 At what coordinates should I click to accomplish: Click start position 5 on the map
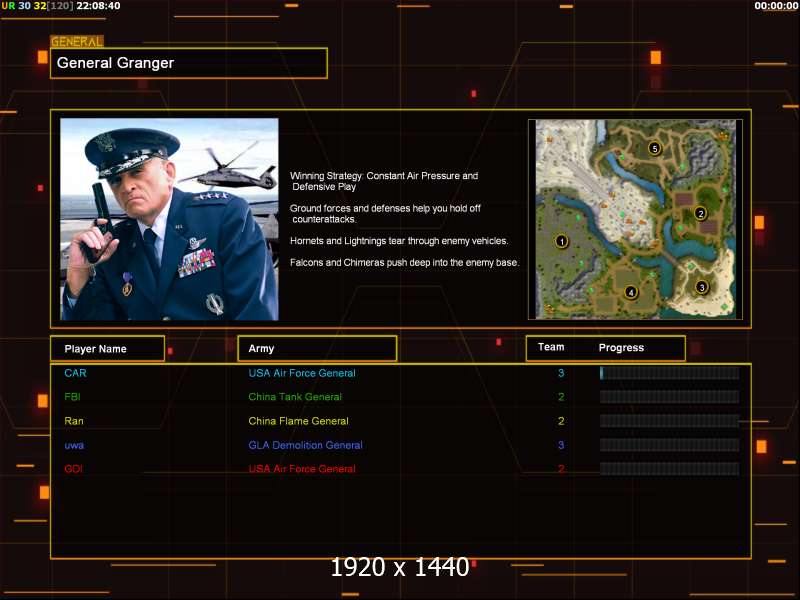[655, 148]
